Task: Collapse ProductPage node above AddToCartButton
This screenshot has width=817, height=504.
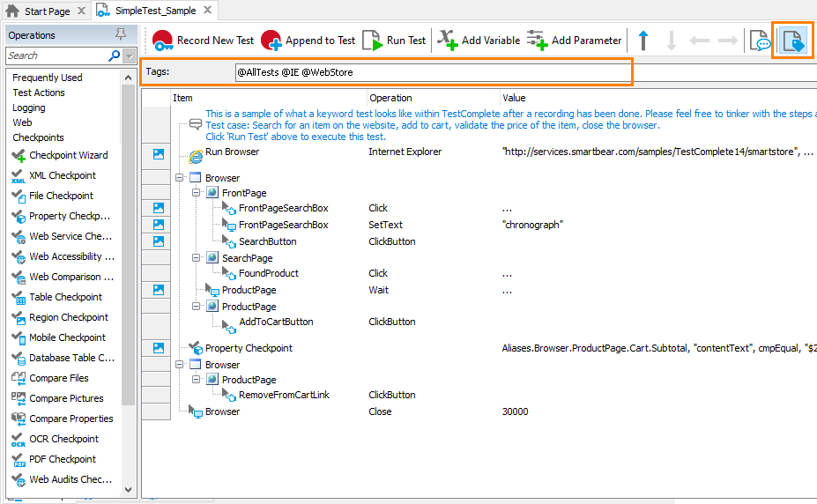Action: pos(196,306)
